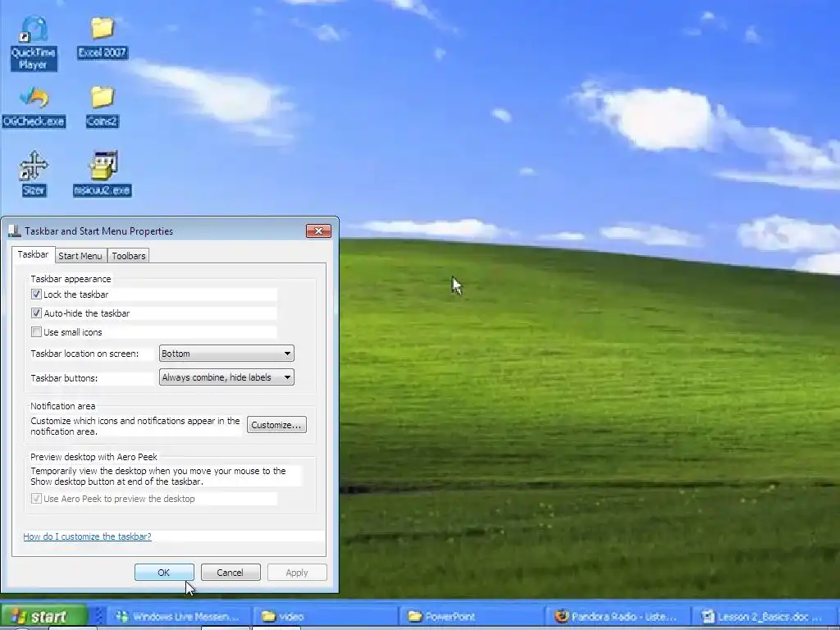Open the Start menu
840x630 pixels.
pos(44,616)
